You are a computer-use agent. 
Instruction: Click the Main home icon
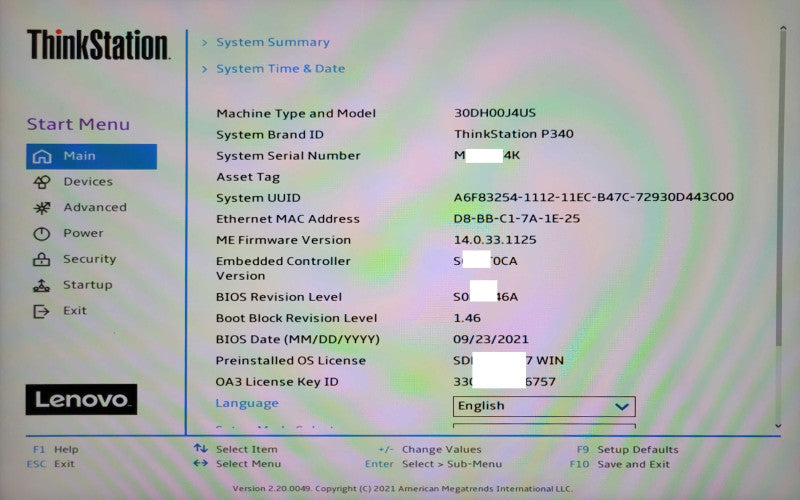[x=42, y=156]
